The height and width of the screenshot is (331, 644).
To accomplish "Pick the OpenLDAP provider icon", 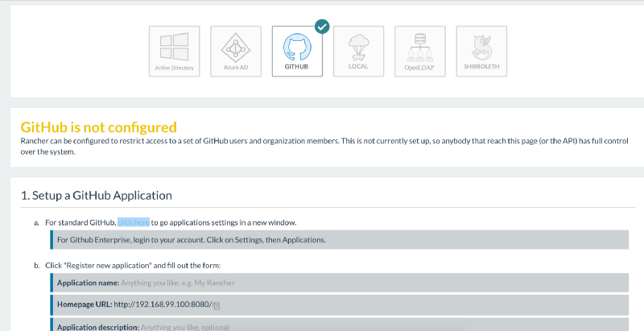I will click(419, 51).
